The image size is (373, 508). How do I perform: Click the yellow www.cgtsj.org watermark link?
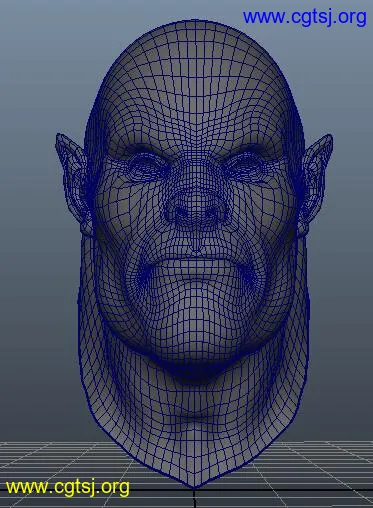[x=68, y=487]
